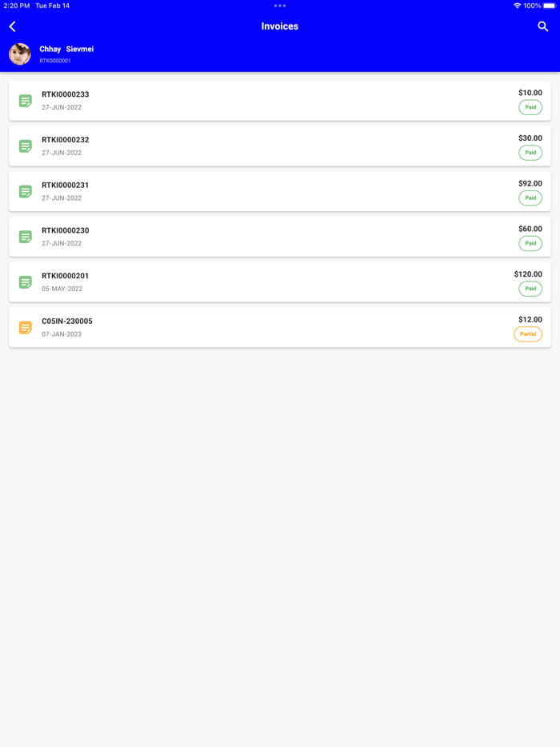This screenshot has width=560, height=747.
Task: Select the orange invoice icon for C05IN-230005
Action: [x=25, y=327]
